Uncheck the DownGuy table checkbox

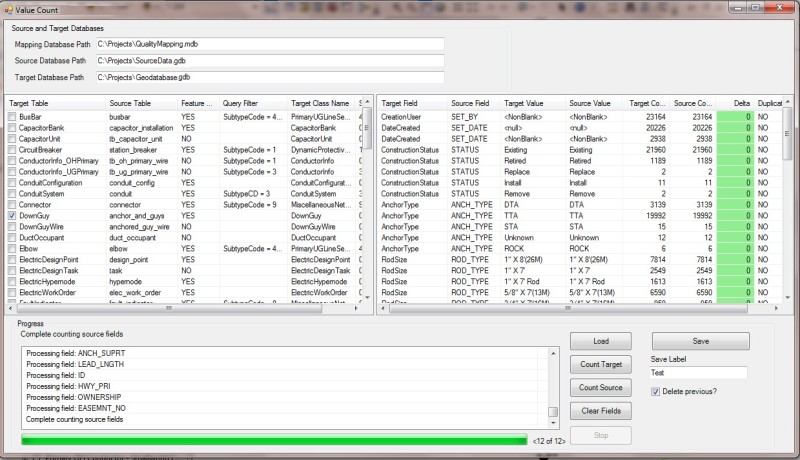point(12,215)
